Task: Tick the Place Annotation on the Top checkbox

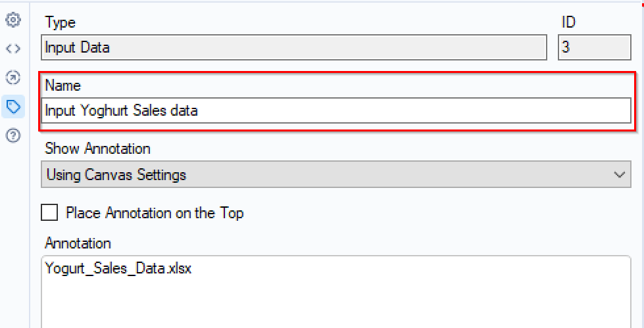Action: pos(49,213)
